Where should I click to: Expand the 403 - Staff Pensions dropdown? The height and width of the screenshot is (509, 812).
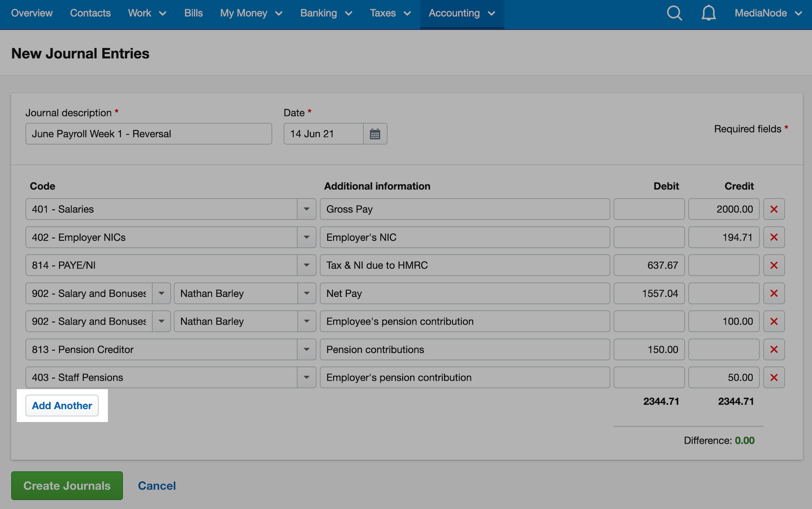[x=307, y=377]
